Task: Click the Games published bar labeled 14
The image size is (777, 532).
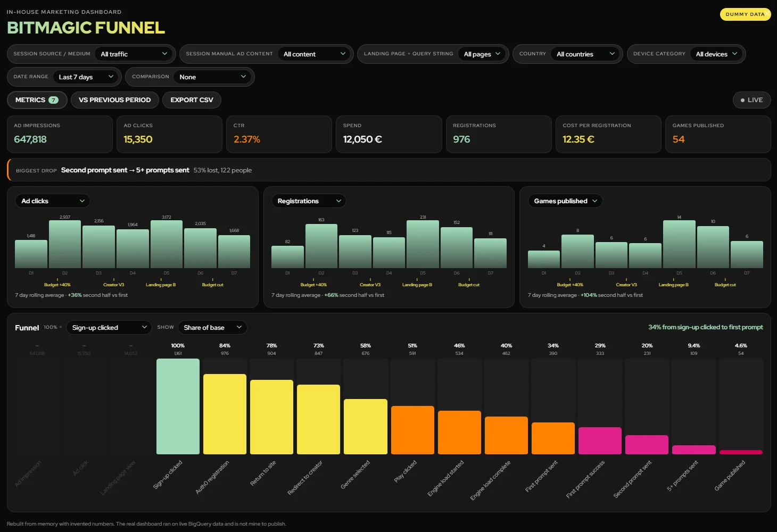Action: (679, 244)
